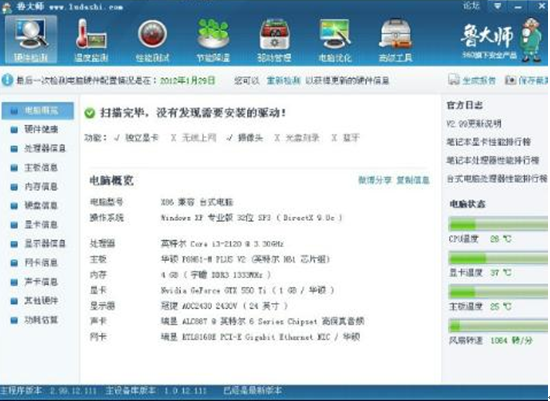This screenshot has height=401, width=550.
Task: Click blue icon beside 其他硬件
Action: (x=14, y=301)
